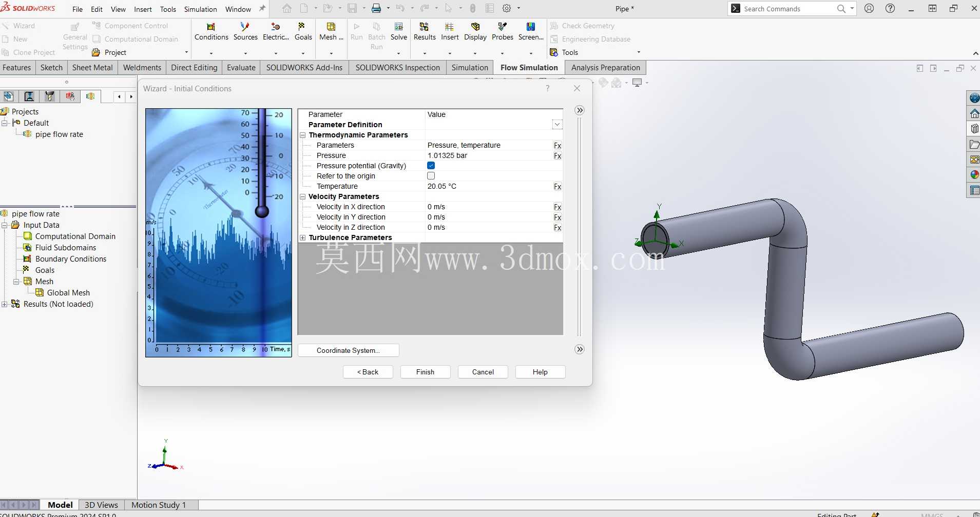
Task: Click the user login icon
Action: coord(869,9)
